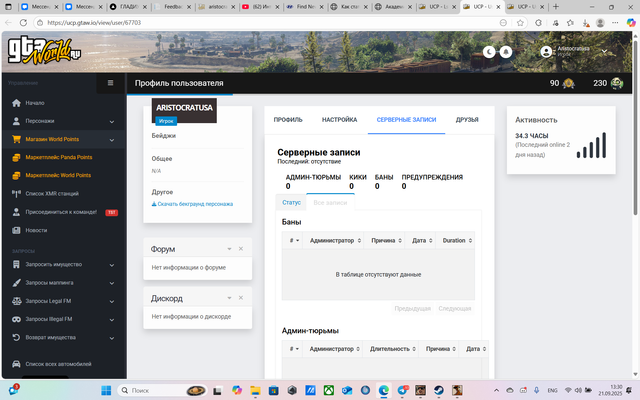The width and height of the screenshot is (640, 400).
Task: Open browser settings and more menu
Action: [x=615, y=23]
